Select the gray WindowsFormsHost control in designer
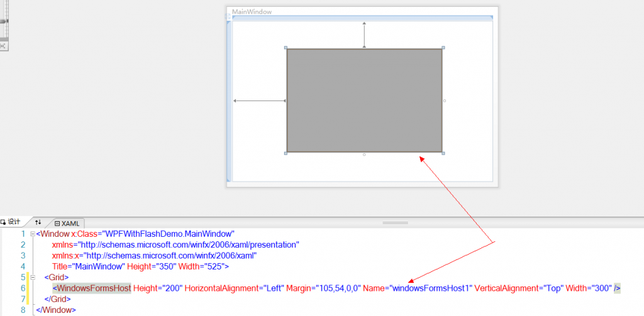The image size is (644, 316). pos(364,101)
